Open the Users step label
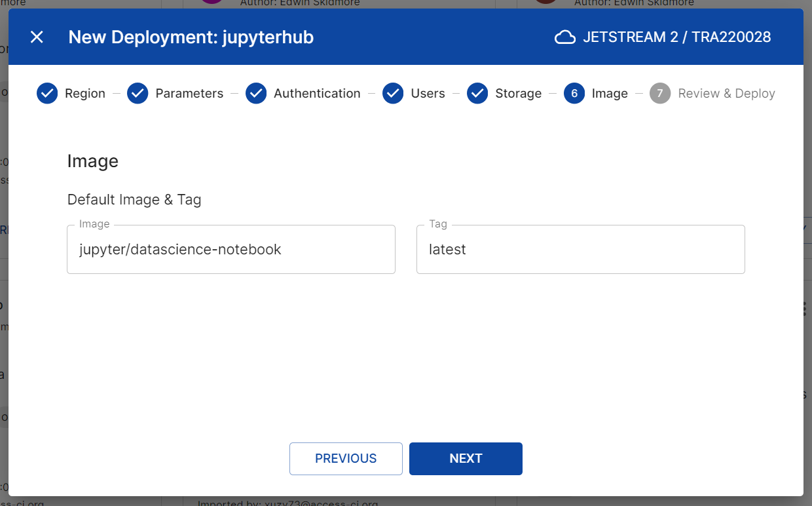812x506 pixels. [x=428, y=94]
